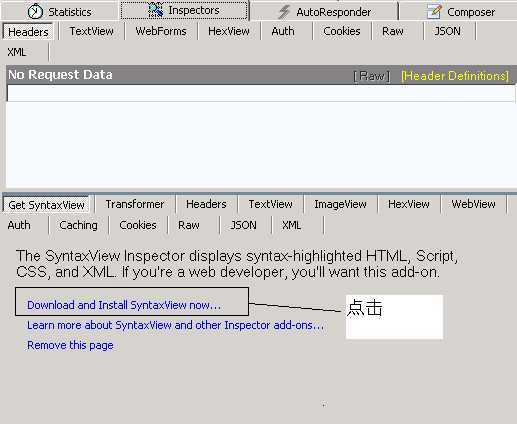
Task: Open the Caching response tab
Action: (78, 225)
